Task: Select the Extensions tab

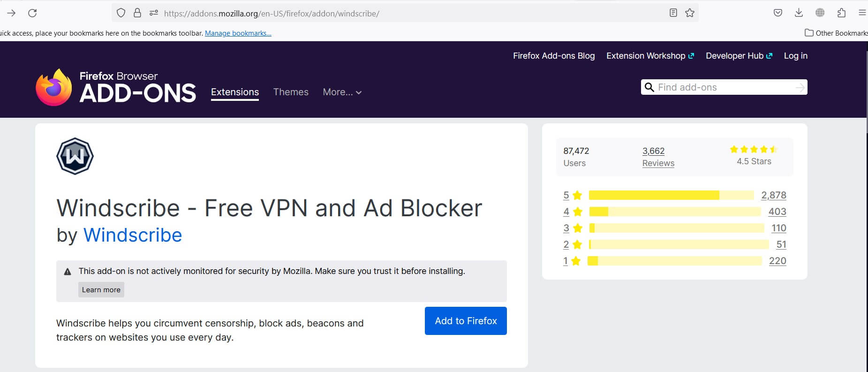Action: (234, 92)
